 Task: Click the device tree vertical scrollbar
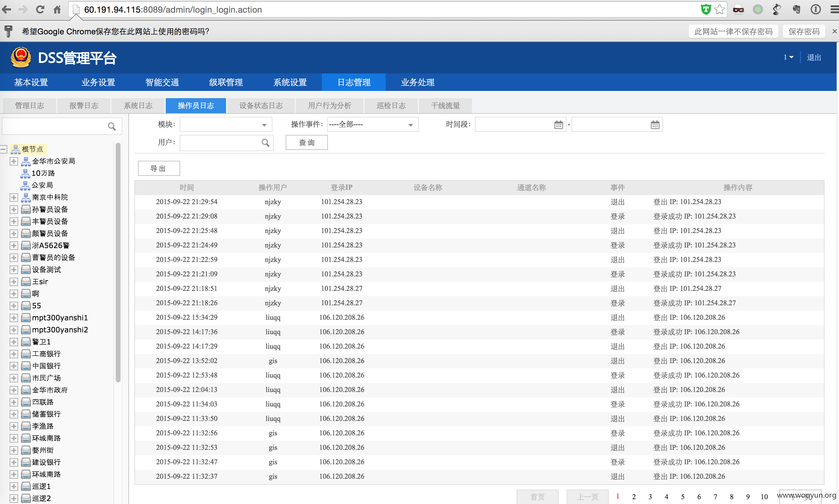point(118,262)
